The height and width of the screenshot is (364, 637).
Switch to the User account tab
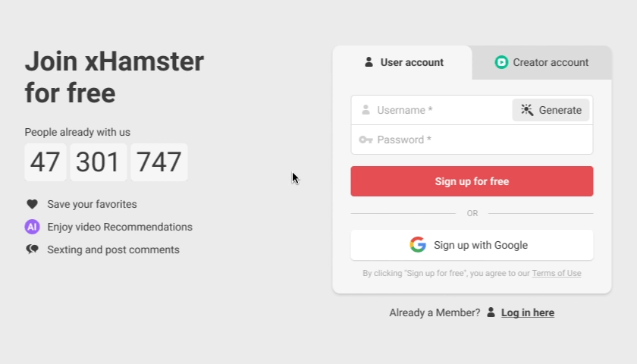click(403, 62)
